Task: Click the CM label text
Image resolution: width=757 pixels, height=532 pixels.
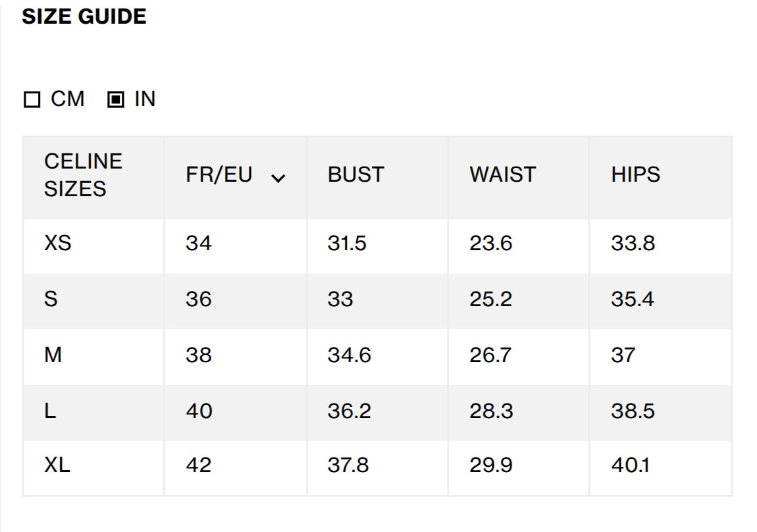Action: click(68, 99)
